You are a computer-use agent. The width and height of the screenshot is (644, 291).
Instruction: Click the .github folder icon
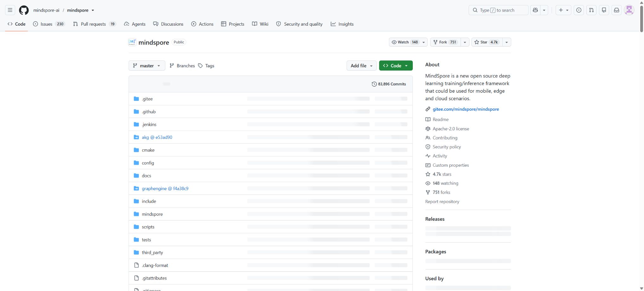click(x=137, y=112)
